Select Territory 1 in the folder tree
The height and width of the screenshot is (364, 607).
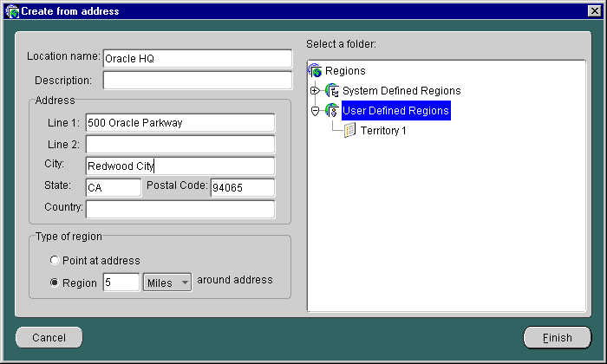383,131
